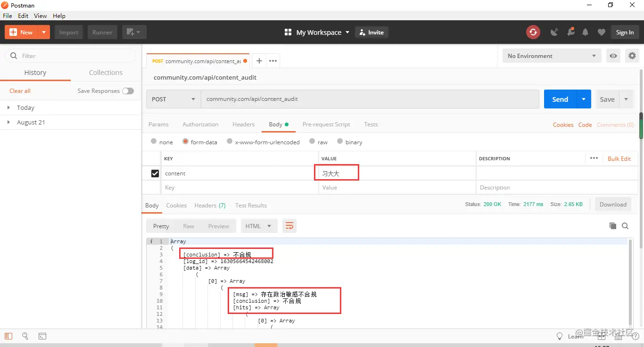Open the capture requests satellite icon

click(554, 32)
